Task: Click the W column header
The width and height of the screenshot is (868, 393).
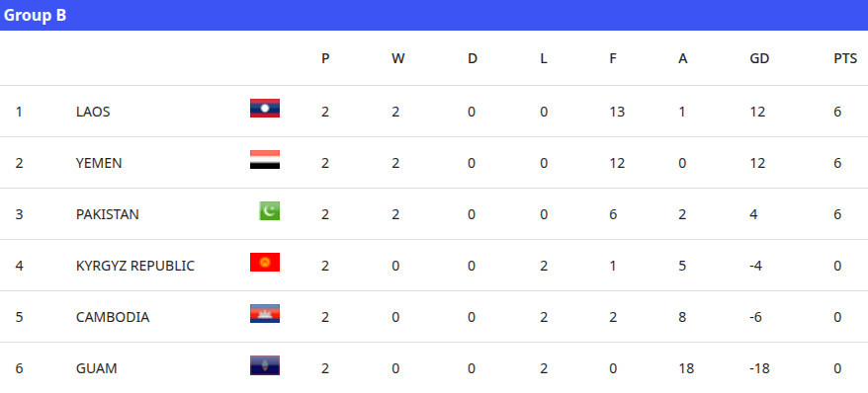Action: (x=397, y=58)
